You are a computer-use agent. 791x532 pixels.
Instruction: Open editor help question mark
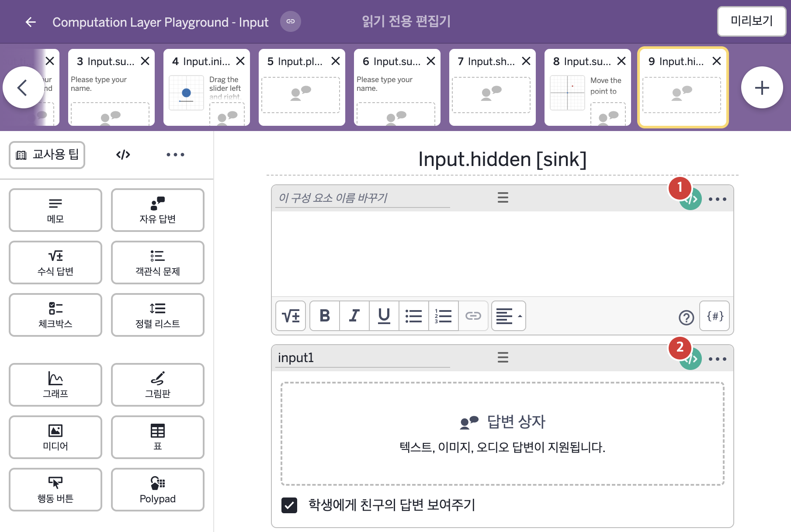(x=686, y=318)
